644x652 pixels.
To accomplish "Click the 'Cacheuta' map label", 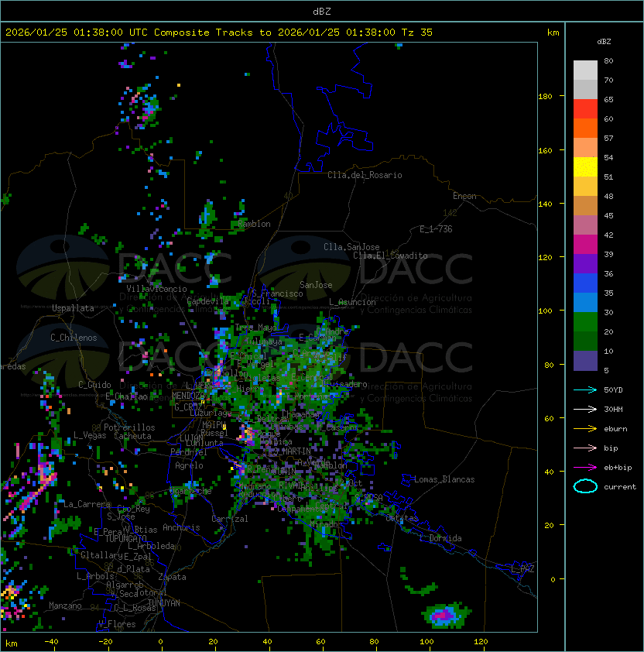I will [x=132, y=436].
